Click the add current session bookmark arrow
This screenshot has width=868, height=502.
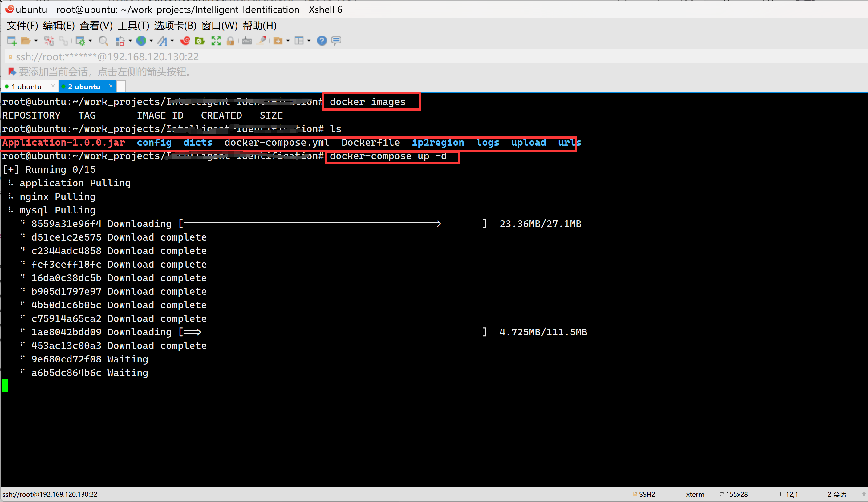(11, 72)
